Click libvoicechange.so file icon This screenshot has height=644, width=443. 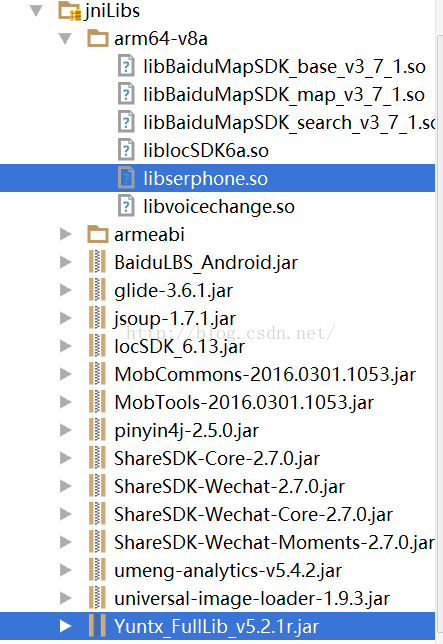(x=126, y=206)
